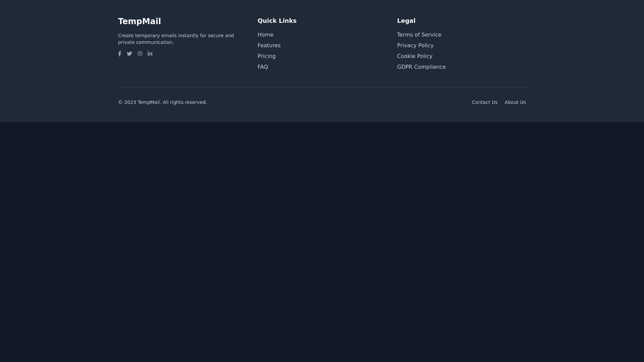Click the TempMail footer logo text
644x362 pixels.
pos(140,21)
